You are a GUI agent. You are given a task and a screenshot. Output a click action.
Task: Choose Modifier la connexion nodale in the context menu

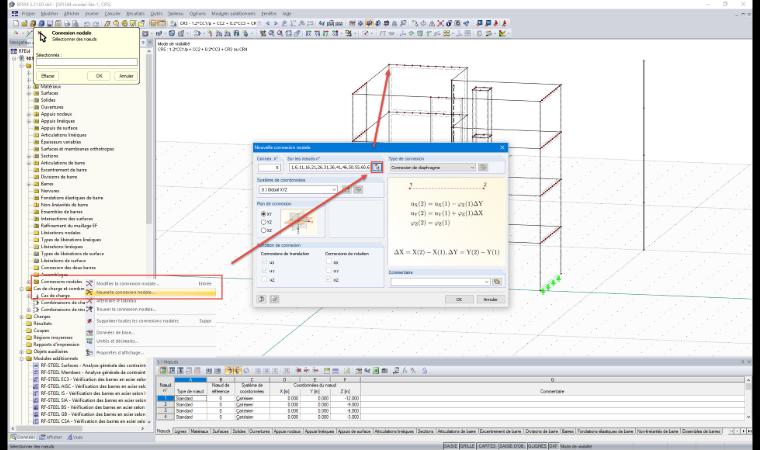click(150, 283)
